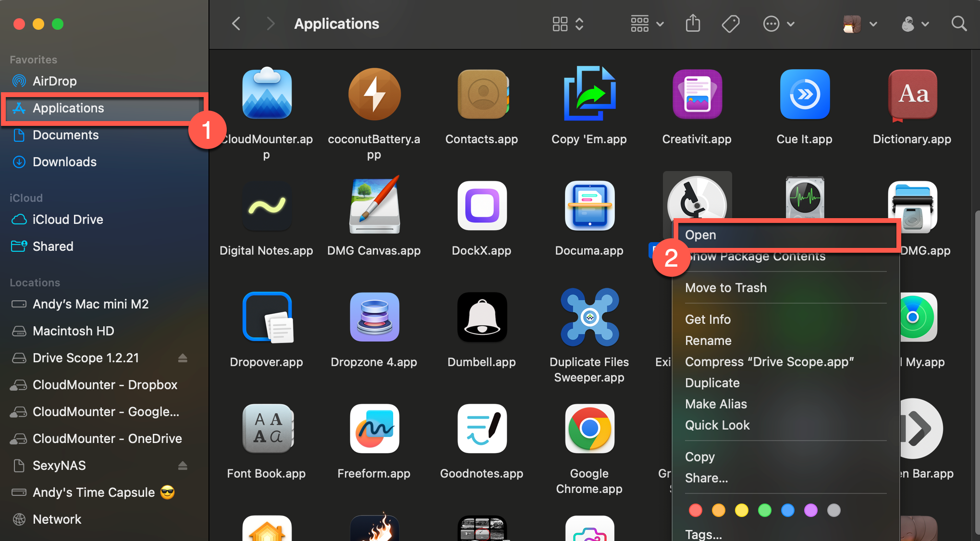Open DMG Canvas.app
This screenshot has width=980, height=541.
point(374,206)
